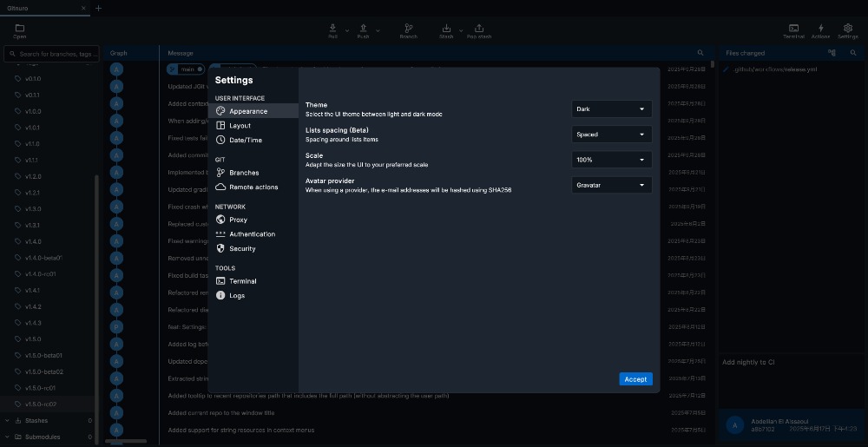Screen dimensions: 868x447
Task: Open Logs entry under Tools
Action: 236,295
